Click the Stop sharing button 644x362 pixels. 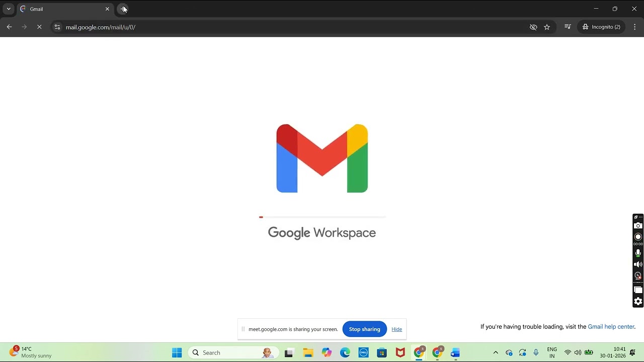click(x=365, y=329)
